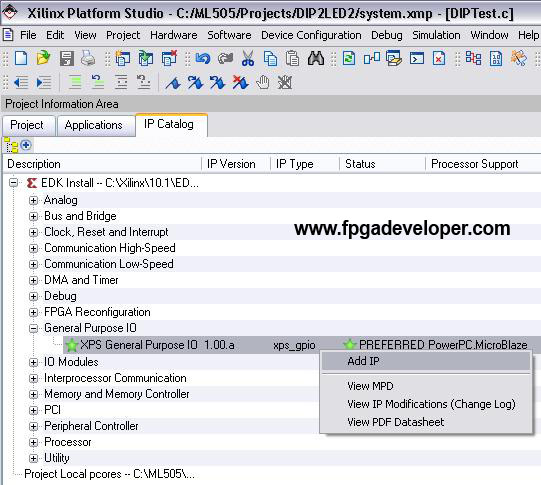The width and height of the screenshot is (541, 485).
Task: Open the Hardware menu
Action: click(x=174, y=35)
